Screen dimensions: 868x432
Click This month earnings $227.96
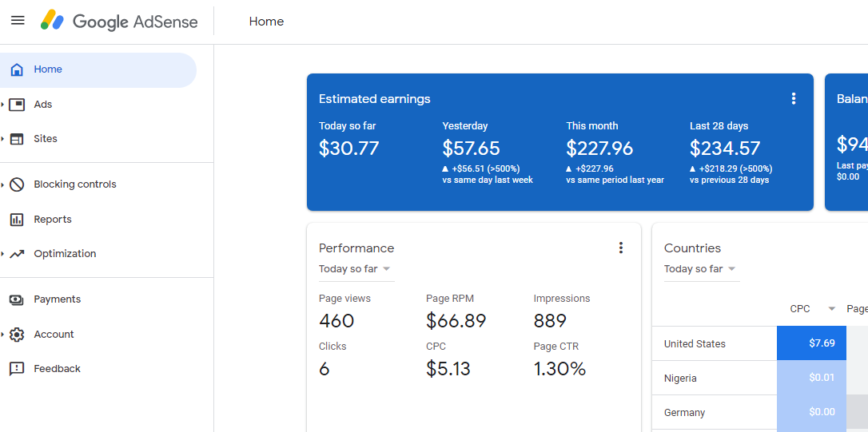[x=599, y=149]
